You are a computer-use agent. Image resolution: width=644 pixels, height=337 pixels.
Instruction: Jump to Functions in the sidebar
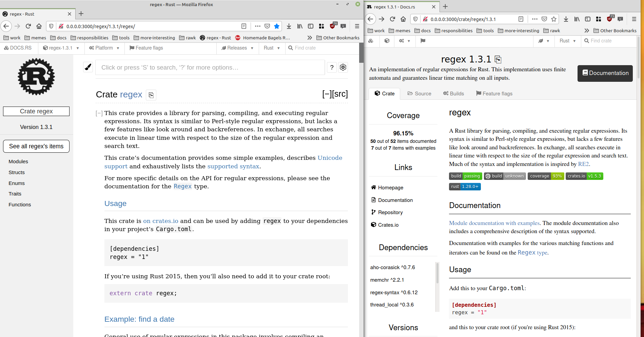pyautogui.click(x=20, y=205)
